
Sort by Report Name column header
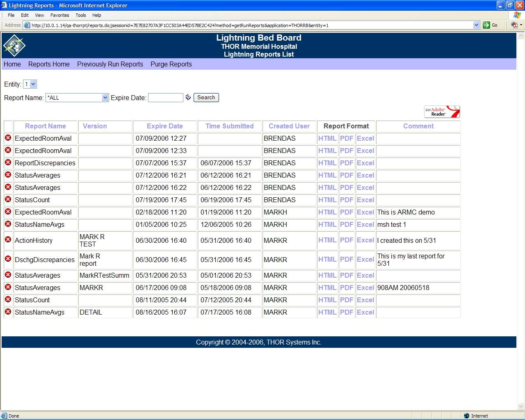(x=46, y=126)
